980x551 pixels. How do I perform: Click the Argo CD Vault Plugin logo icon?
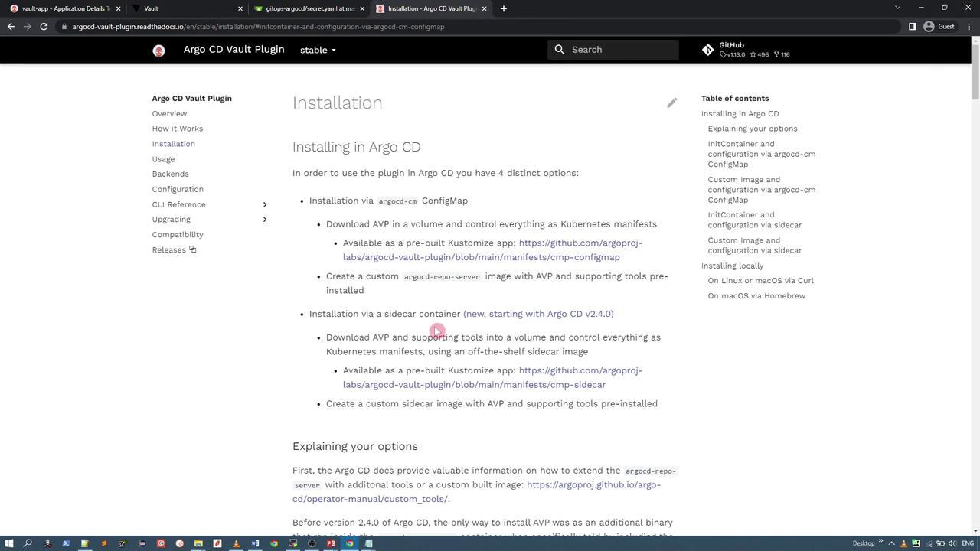tap(158, 51)
